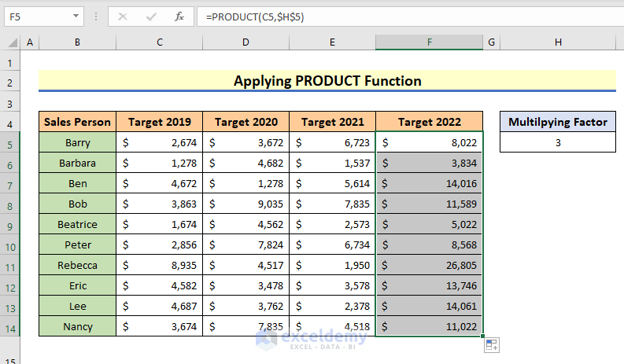Select Peter's Target 2022 cell 8,568
The height and width of the screenshot is (364, 624).
click(429, 245)
